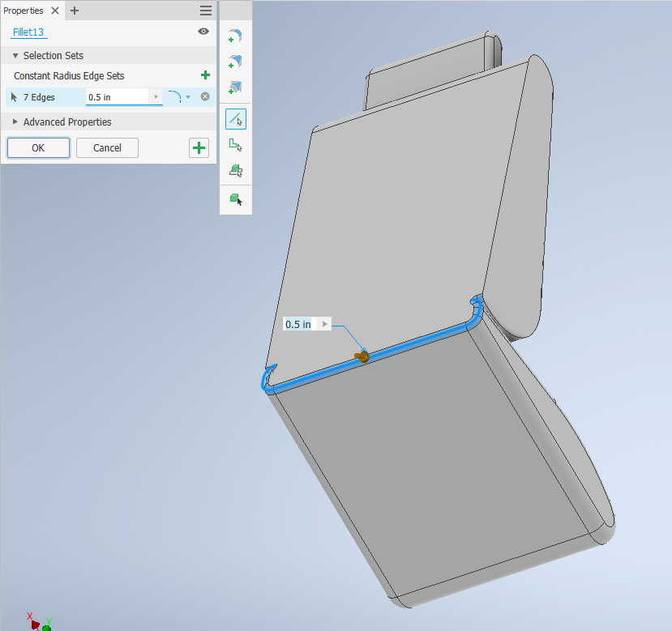Open in-canvas radius flyout arrow
This screenshot has width=672, height=631.
pyautogui.click(x=325, y=324)
